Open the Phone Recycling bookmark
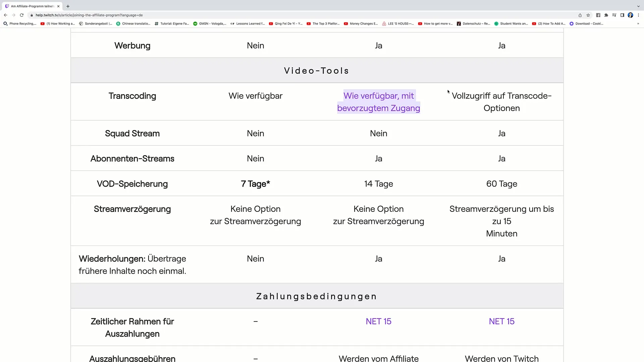This screenshot has height=362, width=644. (x=20, y=24)
